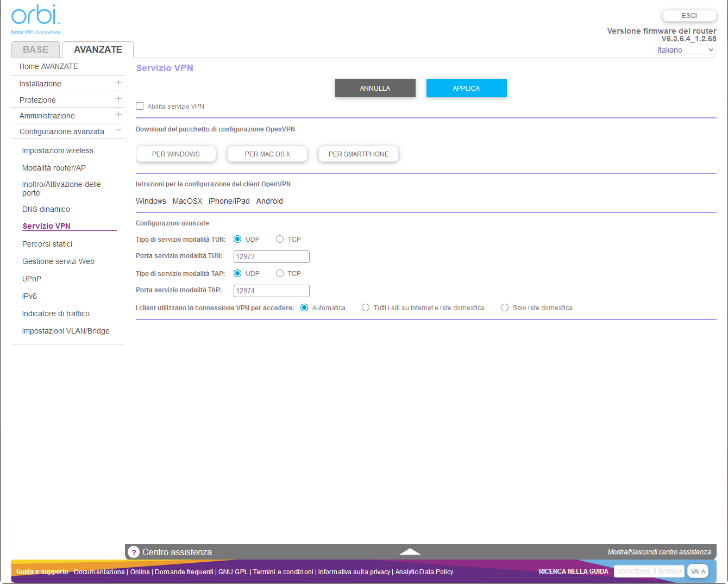Open Percorsi statici page
The height and width of the screenshot is (584, 728).
[x=47, y=244]
